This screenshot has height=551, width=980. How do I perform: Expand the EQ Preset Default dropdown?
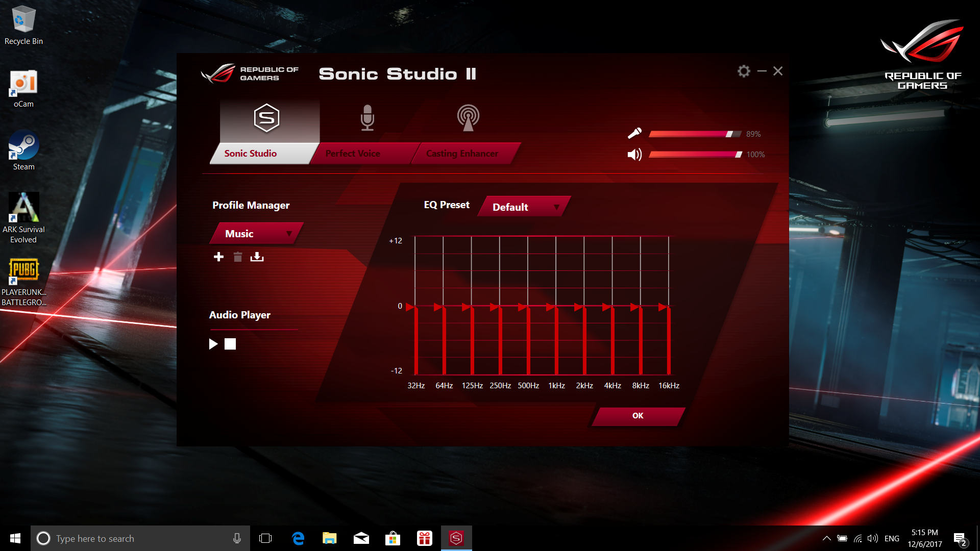(x=525, y=207)
